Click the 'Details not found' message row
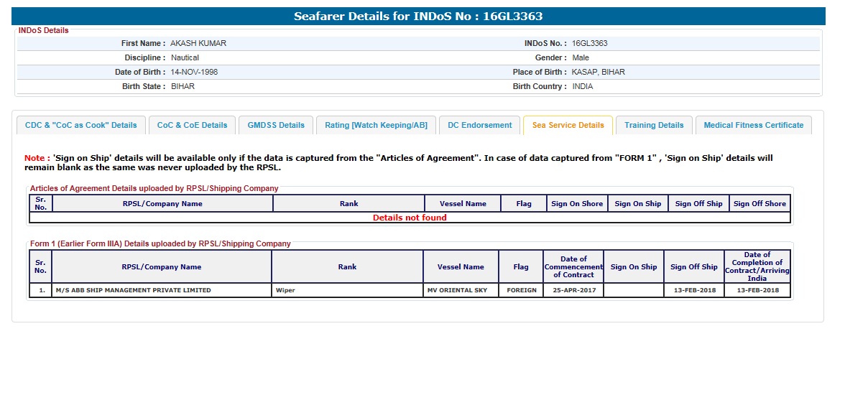 pos(410,218)
